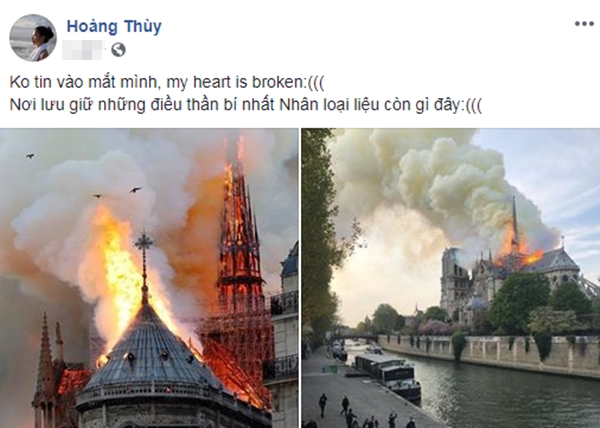600x428 pixels.
Task: Click the stone river wall in right photo
Action: [490, 352]
